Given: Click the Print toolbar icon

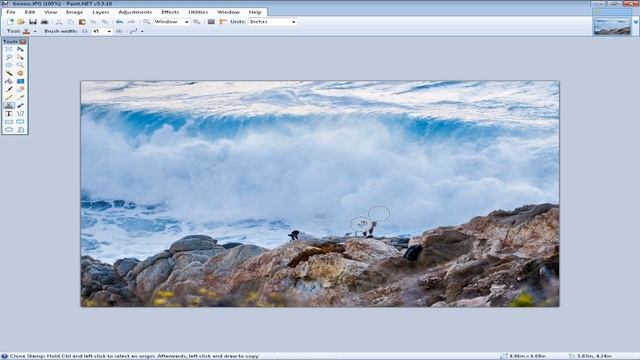Looking at the screenshot, I should click(x=44, y=22).
